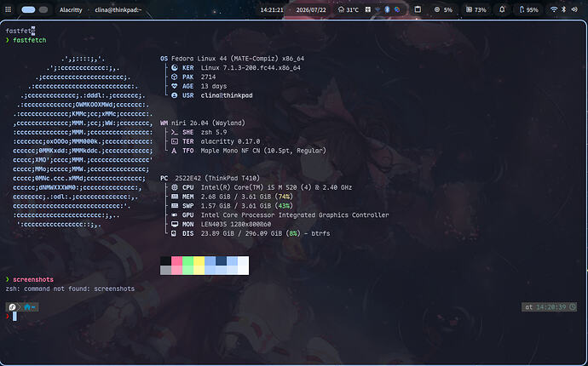Switch to the inactive gray workspace pill
Image resolution: width=588 pixels, height=366 pixels.
[x=43, y=9]
